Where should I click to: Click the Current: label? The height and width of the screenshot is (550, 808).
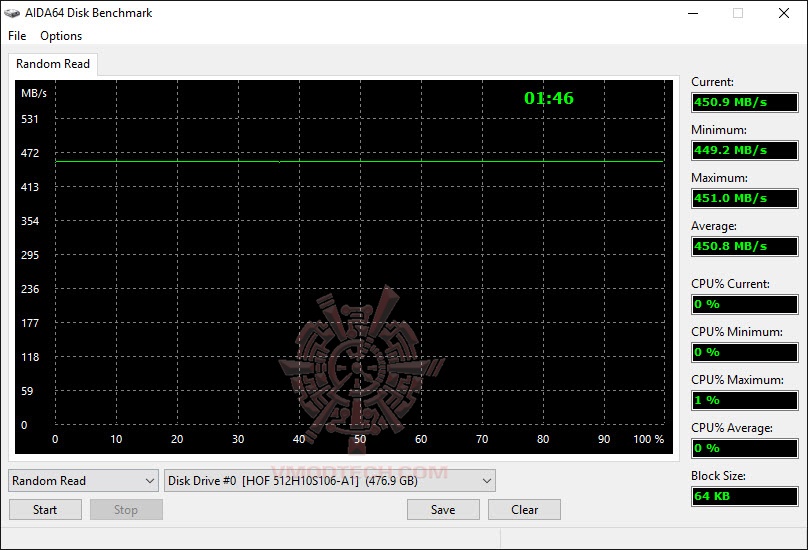712,82
